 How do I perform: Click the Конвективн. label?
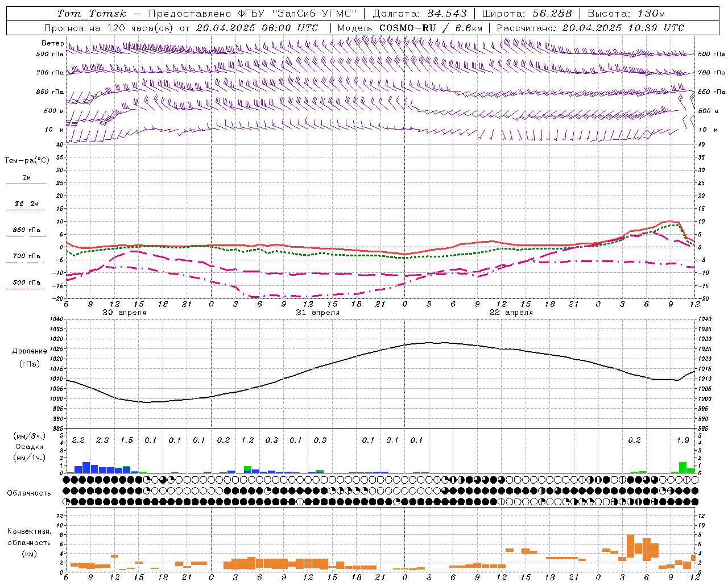point(29,531)
